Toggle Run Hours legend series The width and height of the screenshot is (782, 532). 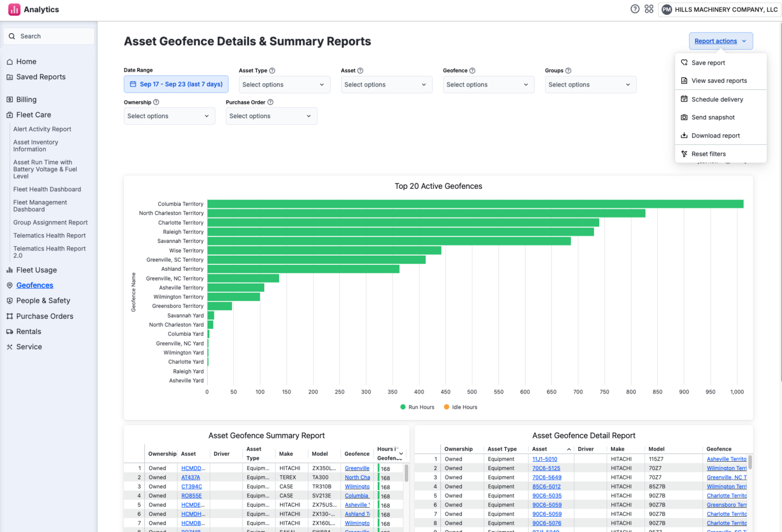[417, 407]
